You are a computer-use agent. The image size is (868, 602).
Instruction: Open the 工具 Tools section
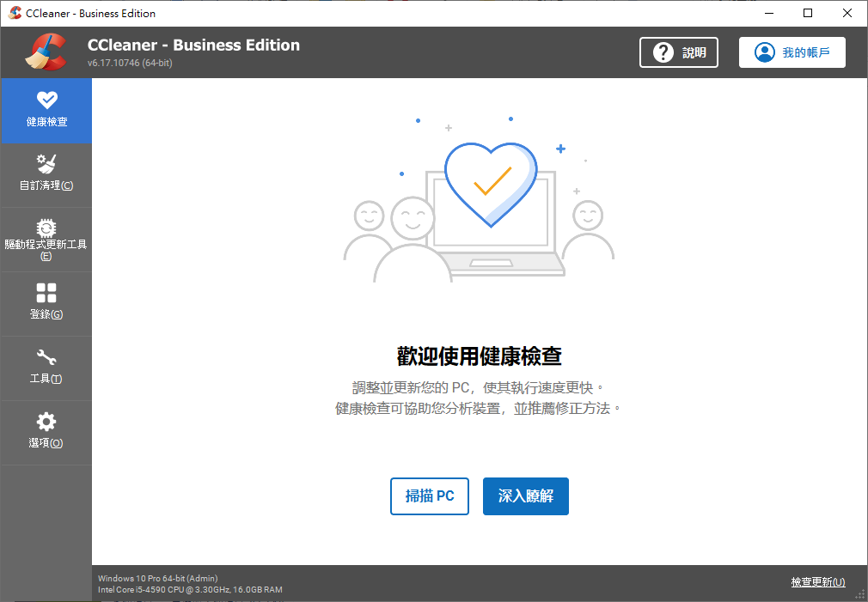click(46, 368)
